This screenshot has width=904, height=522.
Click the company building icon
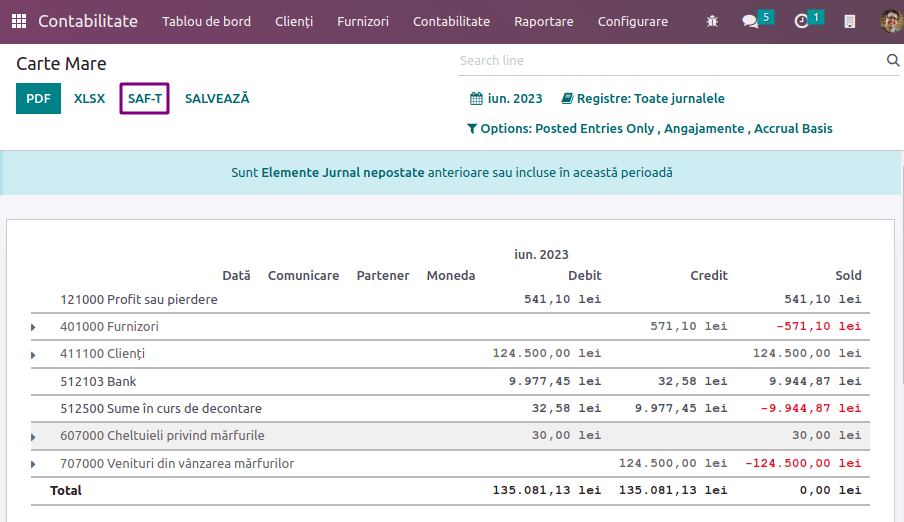pos(850,21)
